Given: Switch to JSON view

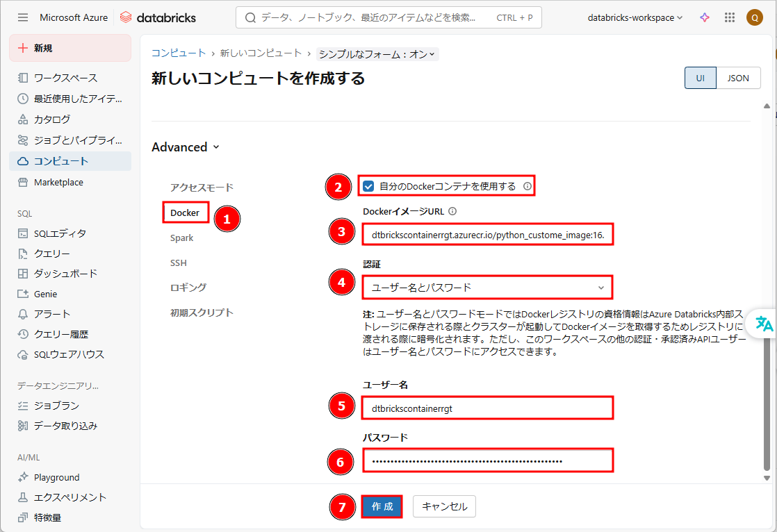Looking at the screenshot, I should [x=738, y=78].
